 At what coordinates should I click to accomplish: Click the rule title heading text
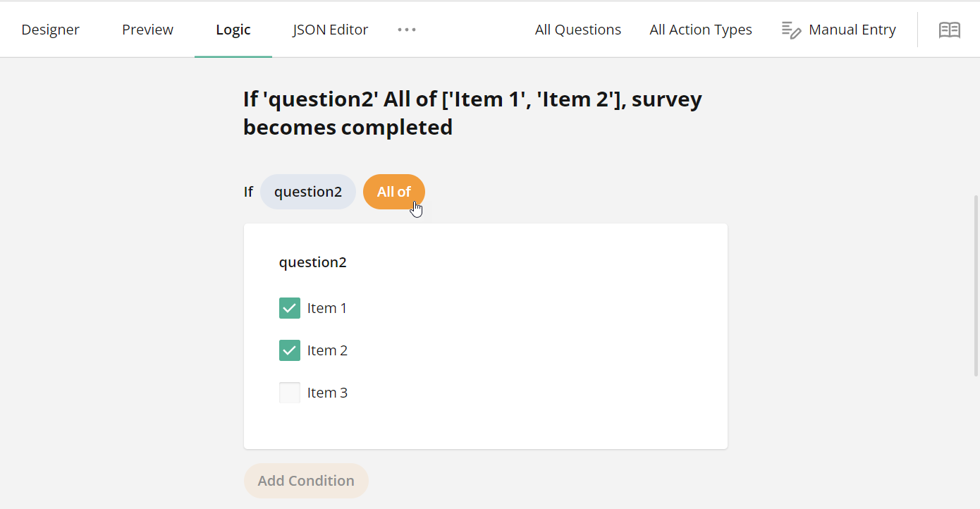click(x=472, y=112)
